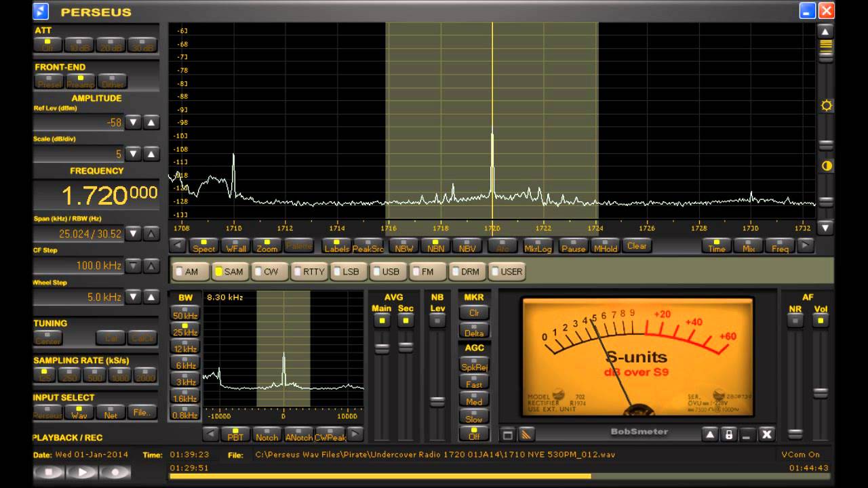Stop the WAV playback
This screenshot has height=488, width=868.
[48, 472]
